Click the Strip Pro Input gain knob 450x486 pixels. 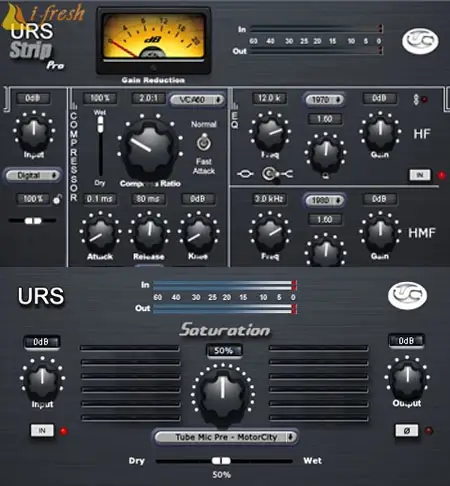point(34,131)
